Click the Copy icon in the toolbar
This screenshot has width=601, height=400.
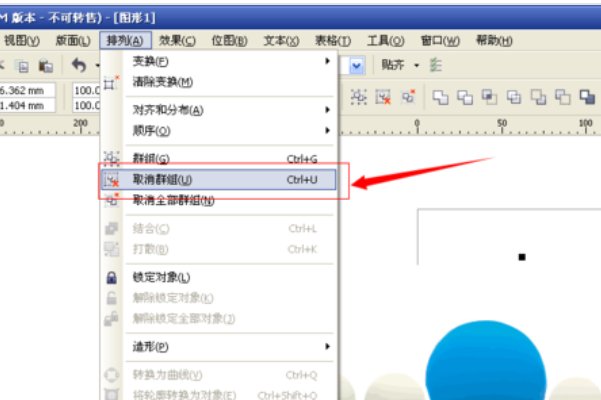tap(23, 66)
